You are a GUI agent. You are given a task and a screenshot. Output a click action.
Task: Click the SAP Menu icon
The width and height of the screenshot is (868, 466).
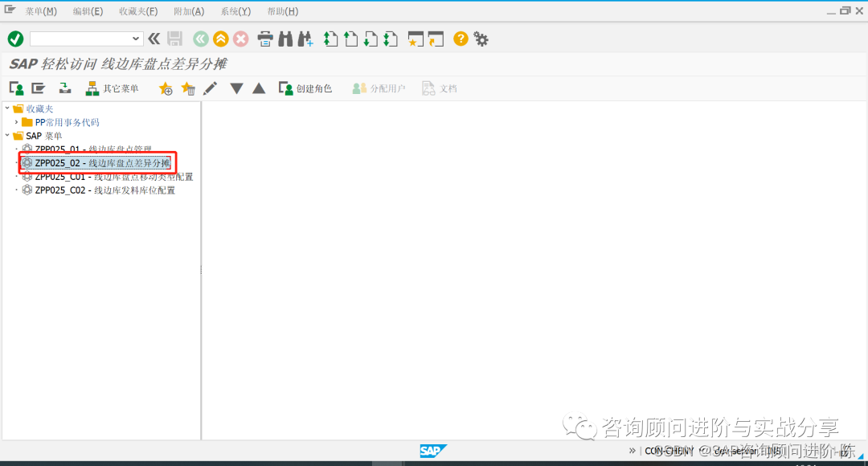point(39,88)
